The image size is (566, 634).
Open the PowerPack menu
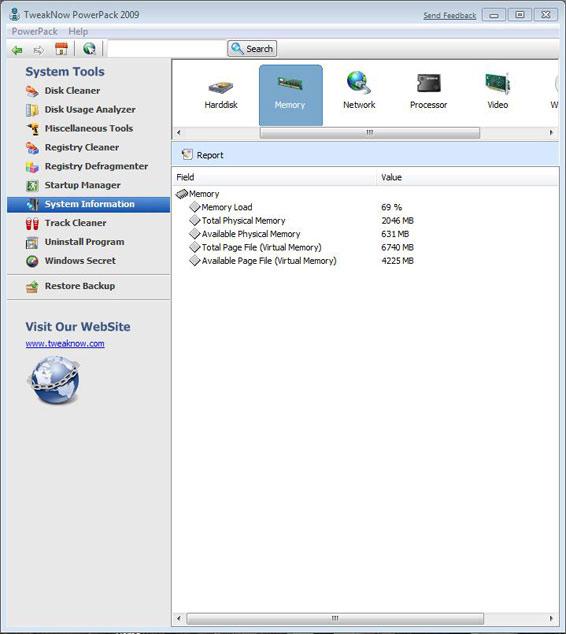(x=34, y=32)
